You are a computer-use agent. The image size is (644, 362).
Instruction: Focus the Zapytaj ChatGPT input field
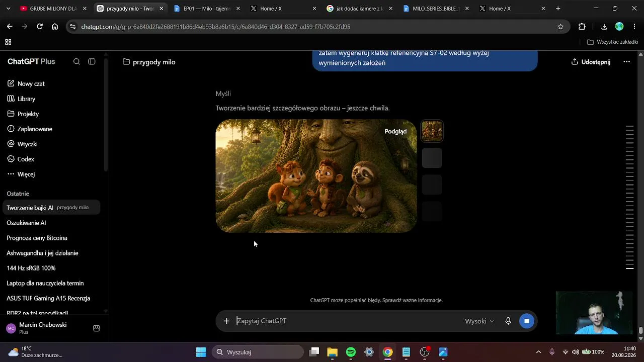pos(347,321)
